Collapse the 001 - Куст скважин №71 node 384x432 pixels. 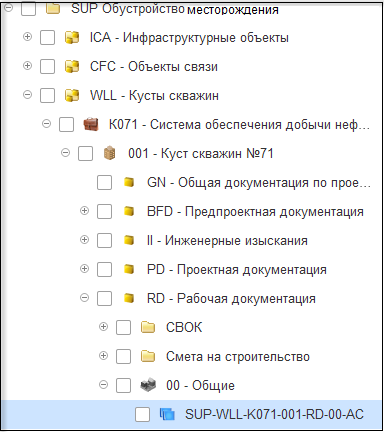click(65, 152)
